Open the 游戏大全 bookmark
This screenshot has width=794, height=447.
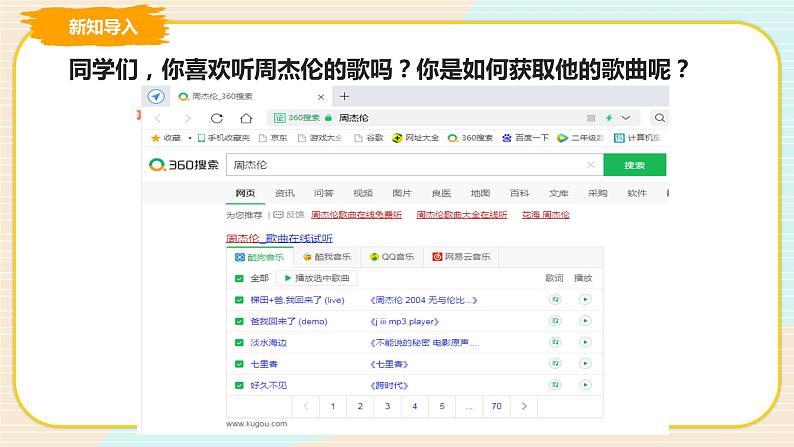[x=320, y=138]
